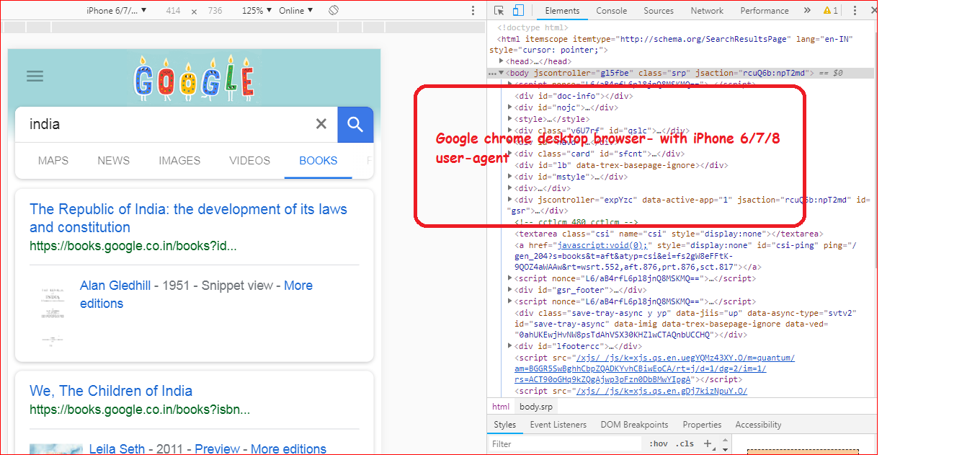Select the DOM Breakpoints tab

(x=635, y=425)
